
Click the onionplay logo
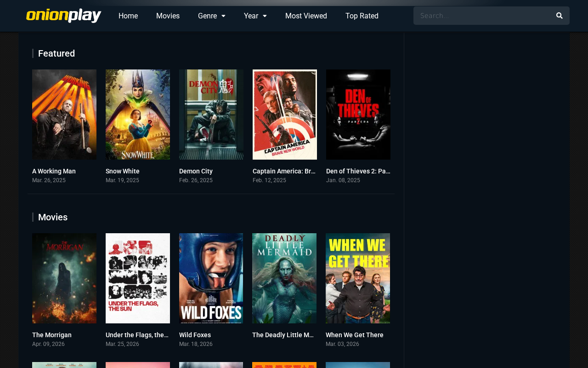click(x=63, y=16)
